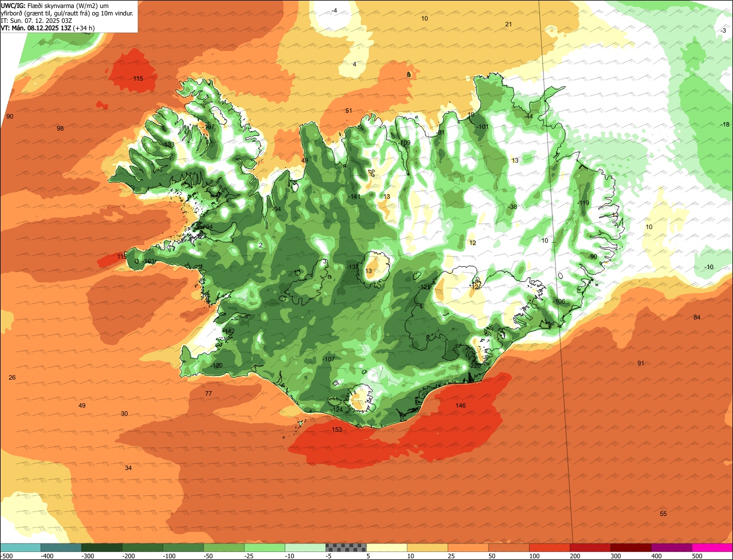Image resolution: width=733 pixels, height=560 pixels.
Task: Click the checkered legend swatch between -5 and 5
Action: 346,547
